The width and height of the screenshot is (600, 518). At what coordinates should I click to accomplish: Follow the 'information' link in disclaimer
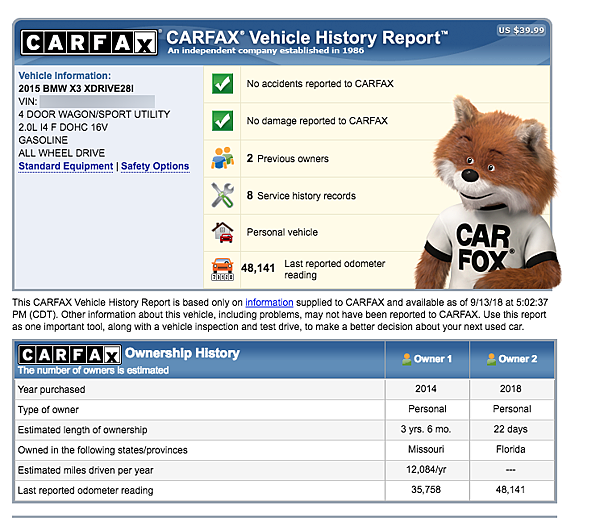coord(269,302)
